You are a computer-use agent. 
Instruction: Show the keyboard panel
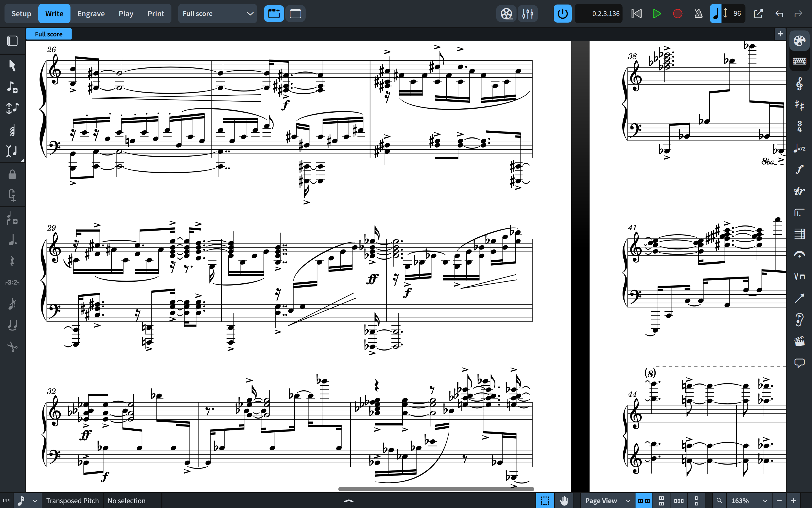point(799,61)
